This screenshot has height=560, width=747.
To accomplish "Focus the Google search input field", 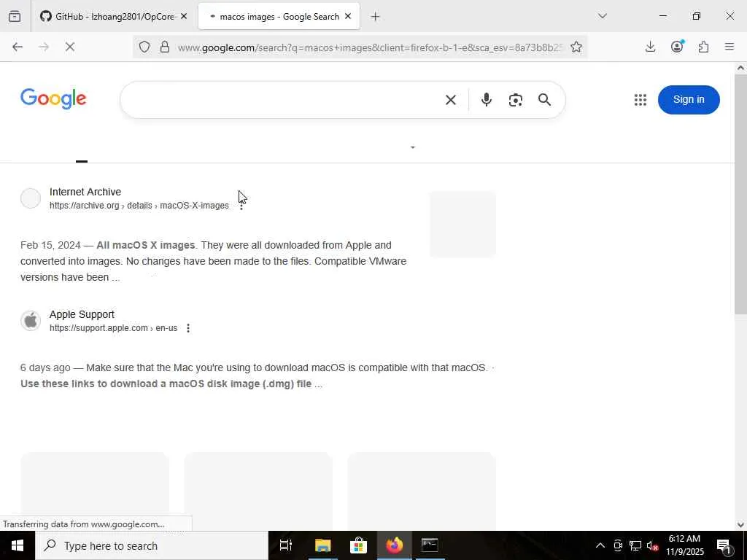I will point(281,100).
